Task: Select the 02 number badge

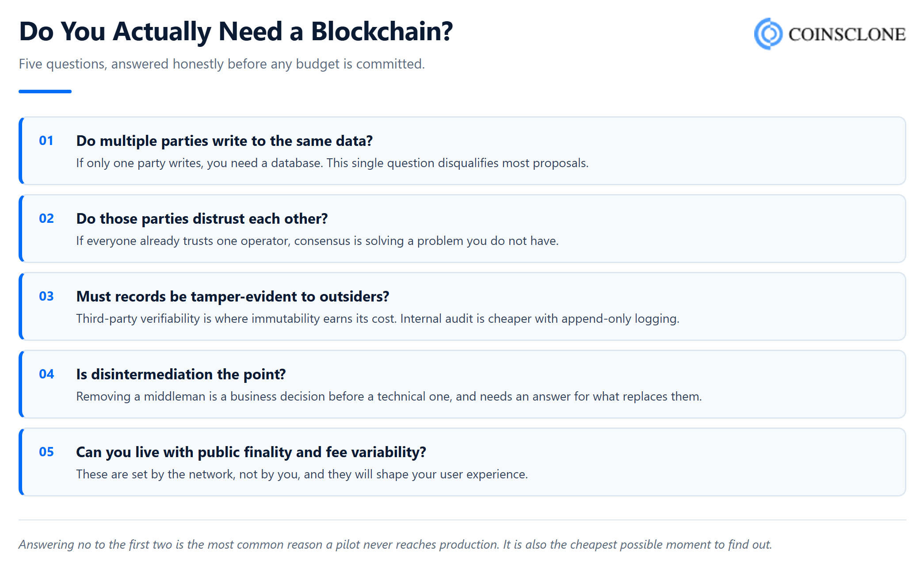Action: 46,218
